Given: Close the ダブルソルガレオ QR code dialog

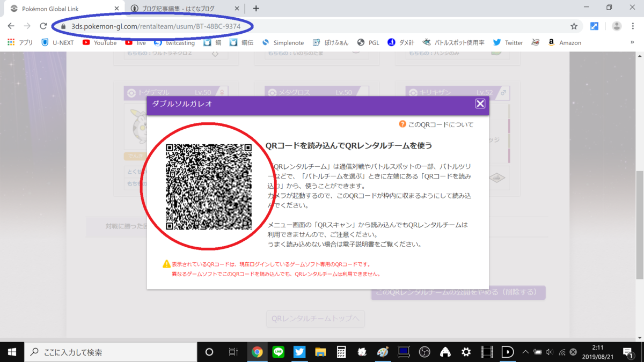Looking at the screenshot, I should (x=480, y=104).
